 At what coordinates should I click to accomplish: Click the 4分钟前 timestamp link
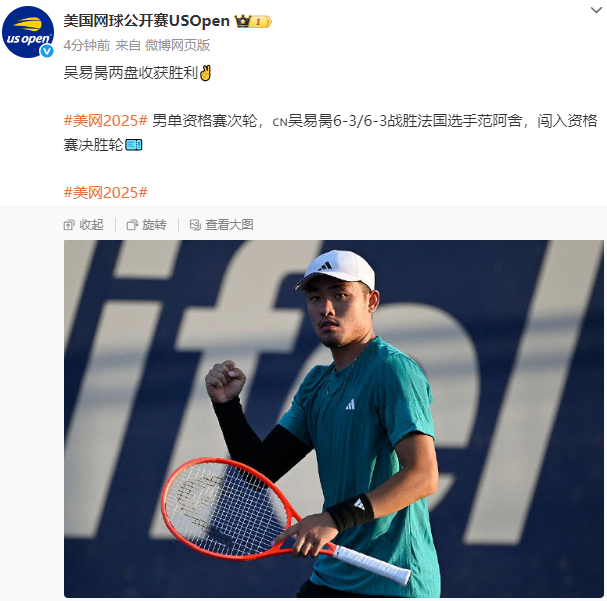(87, 45)
